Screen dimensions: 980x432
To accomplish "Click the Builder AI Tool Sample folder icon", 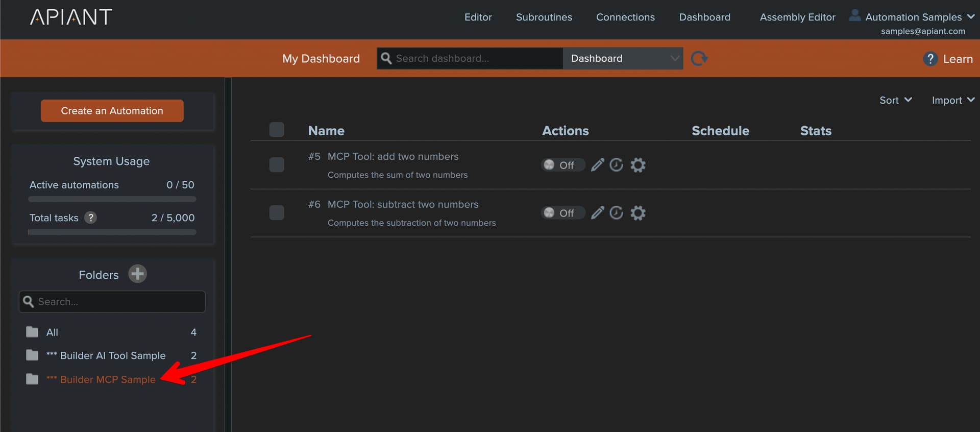I will coord(32,355).
